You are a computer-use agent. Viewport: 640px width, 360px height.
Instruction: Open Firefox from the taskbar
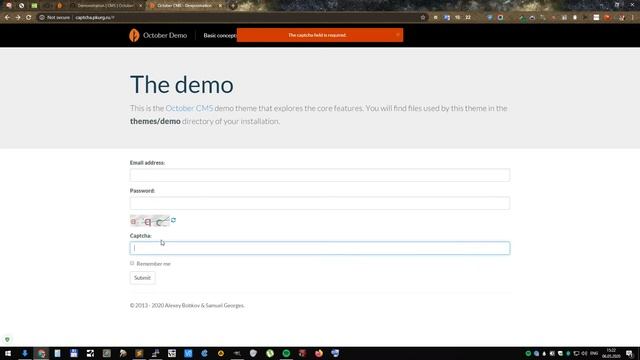point(319,353)
